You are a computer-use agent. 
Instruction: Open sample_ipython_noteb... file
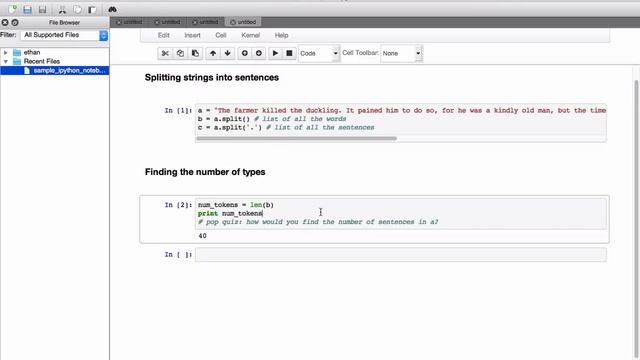tap(55, 71)
